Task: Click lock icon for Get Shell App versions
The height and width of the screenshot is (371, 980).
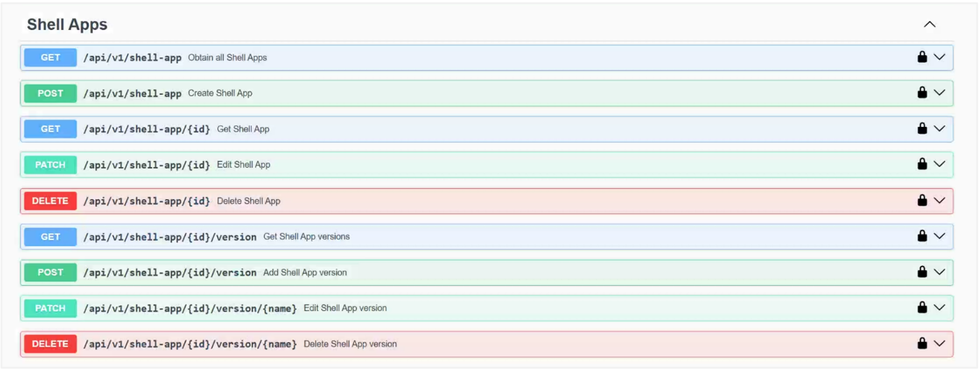Action: tap(922, 236)
